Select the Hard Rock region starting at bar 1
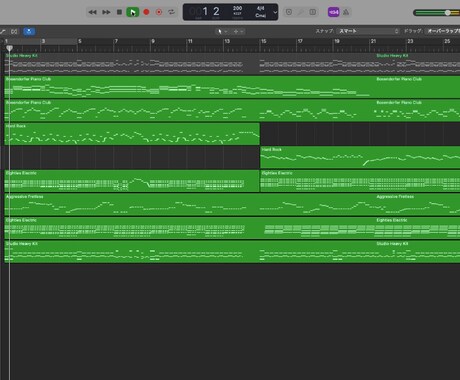 [x=132, y=134]
